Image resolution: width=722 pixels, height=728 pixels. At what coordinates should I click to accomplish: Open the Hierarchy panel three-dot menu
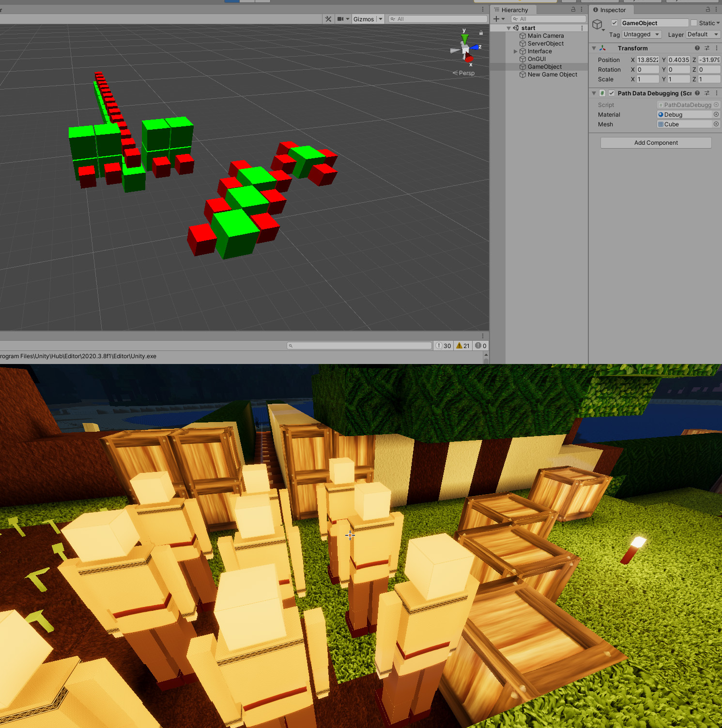click(x=582, y=9)
